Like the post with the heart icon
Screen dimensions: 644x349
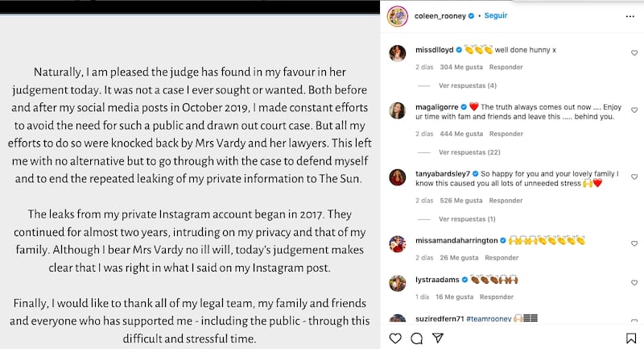[x=395, y=339]
